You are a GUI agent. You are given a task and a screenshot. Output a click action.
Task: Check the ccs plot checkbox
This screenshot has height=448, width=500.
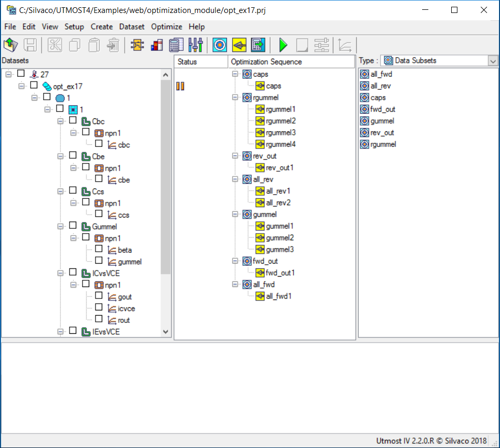[x=99, y=214]
